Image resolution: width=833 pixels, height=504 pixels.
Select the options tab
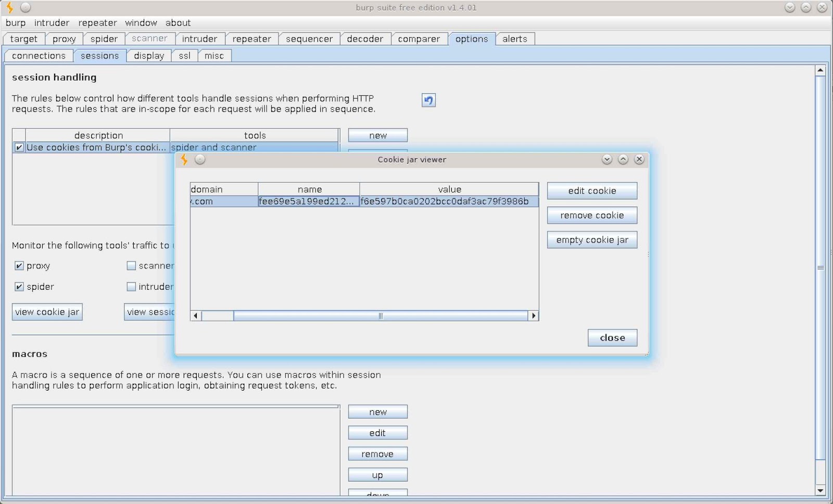tap(472, 39)
